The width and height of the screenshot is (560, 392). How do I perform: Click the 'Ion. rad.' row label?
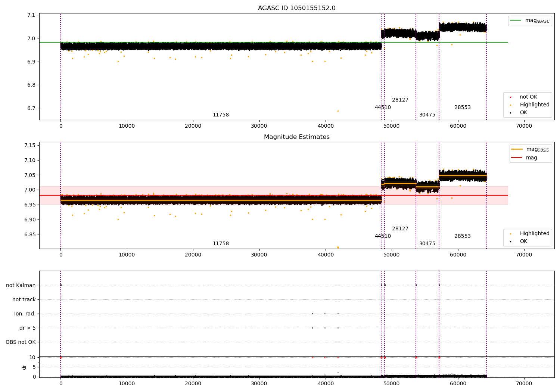pos(25,314)
